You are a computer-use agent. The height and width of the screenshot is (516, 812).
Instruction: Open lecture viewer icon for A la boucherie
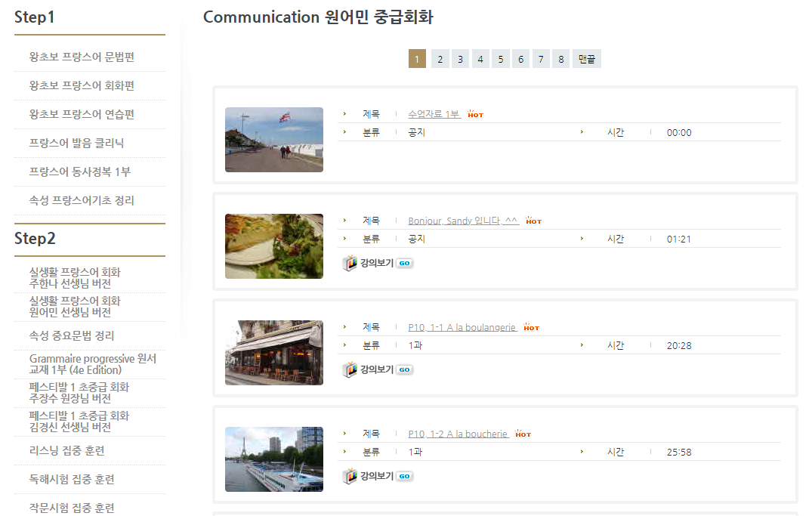[x=350, y=476]
